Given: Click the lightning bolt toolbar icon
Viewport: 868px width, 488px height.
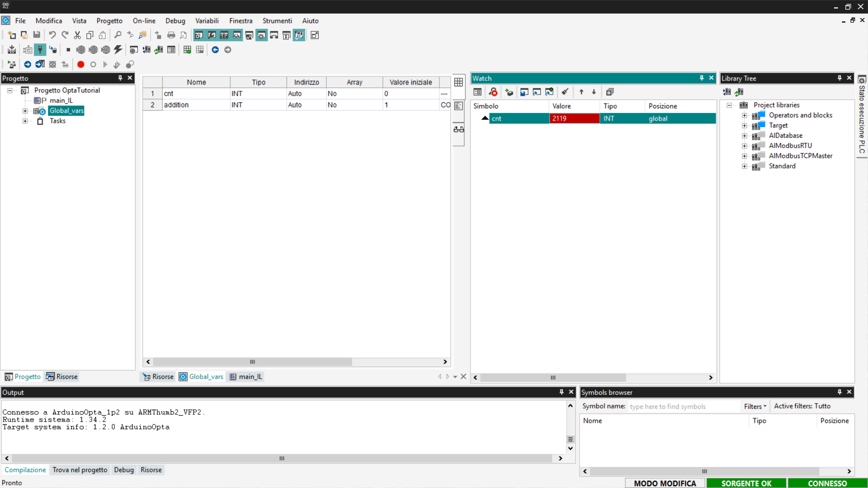Looking at the screenshot, I should (118, 50).
